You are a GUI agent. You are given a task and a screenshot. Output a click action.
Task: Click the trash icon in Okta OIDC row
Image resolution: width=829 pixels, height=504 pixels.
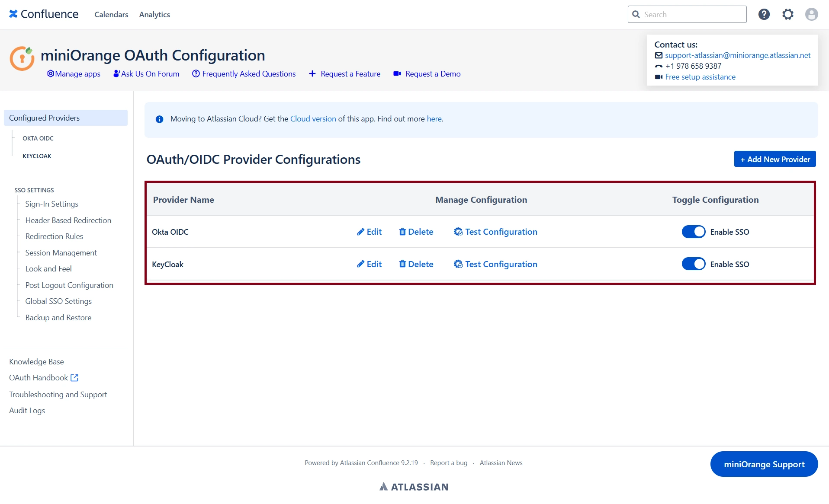pyautogui.click(x=402, y=232)
